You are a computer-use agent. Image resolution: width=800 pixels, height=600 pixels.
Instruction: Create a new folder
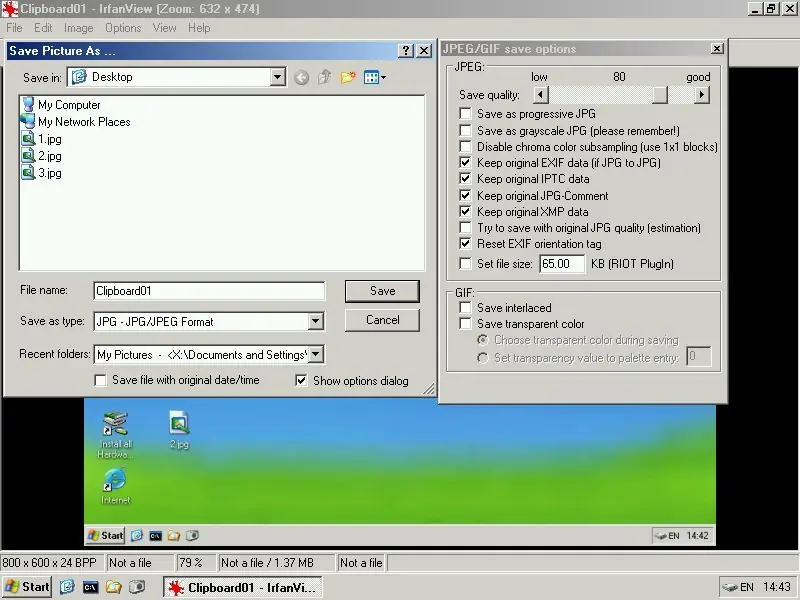coord(348,78)
